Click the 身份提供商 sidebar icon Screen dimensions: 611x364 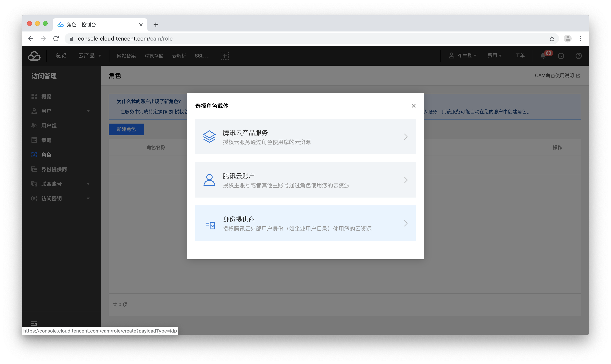[34, 169]
